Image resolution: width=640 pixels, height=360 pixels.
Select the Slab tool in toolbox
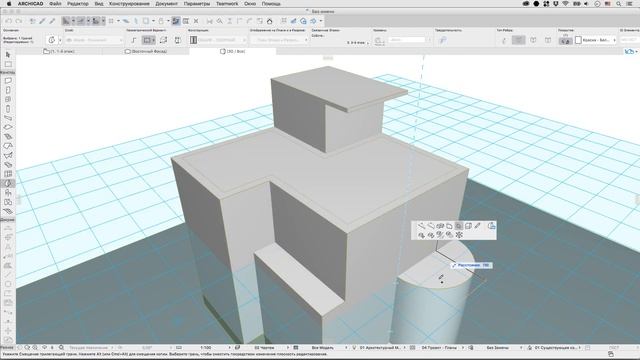8,127
